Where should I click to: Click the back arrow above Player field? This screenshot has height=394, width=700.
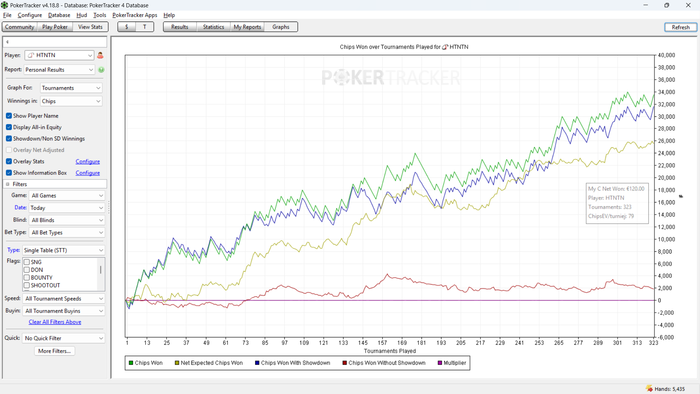point(8,42)
